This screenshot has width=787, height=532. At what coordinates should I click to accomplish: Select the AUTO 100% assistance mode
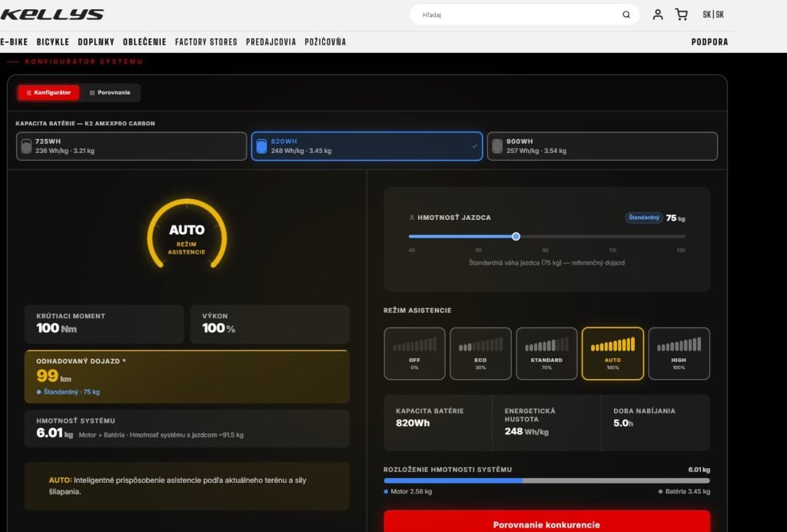tap(613, 354)
